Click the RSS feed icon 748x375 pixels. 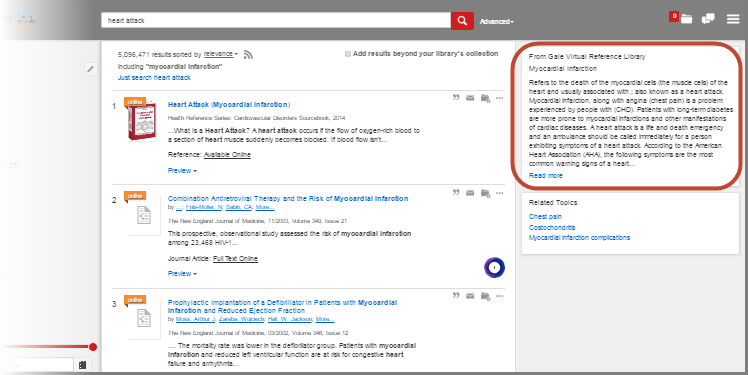pyautogui.click(x=248, y=55)
